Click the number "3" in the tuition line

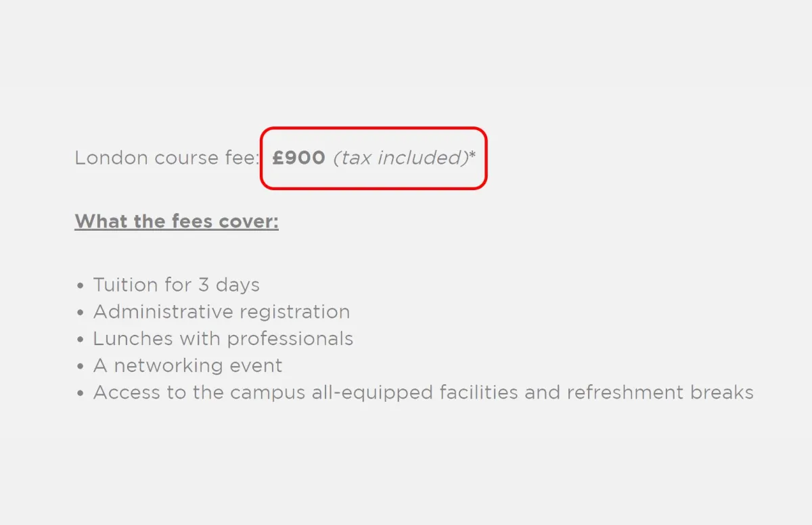(x=204, y=285)
